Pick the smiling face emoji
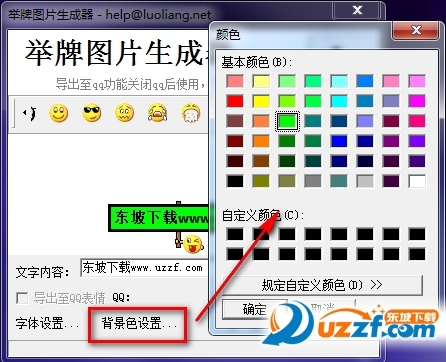The height and width of the screenshot is (362, 446). pyautogui.click(x=59, y=113)
